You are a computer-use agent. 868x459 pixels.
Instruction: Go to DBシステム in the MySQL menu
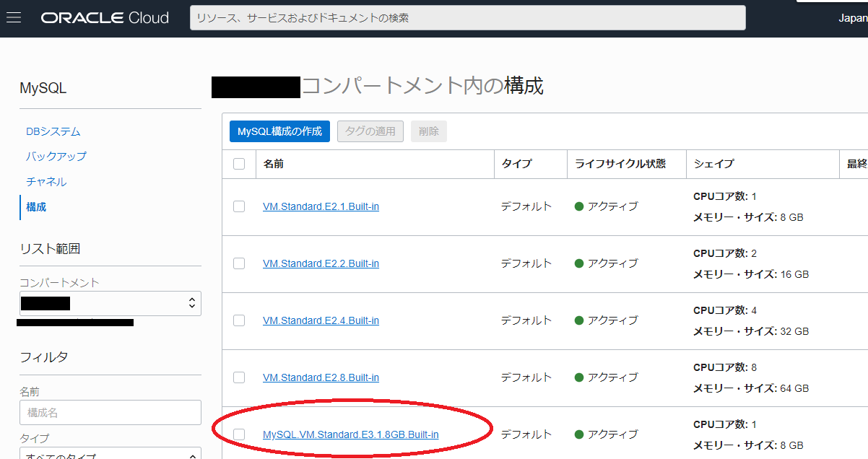53,131
